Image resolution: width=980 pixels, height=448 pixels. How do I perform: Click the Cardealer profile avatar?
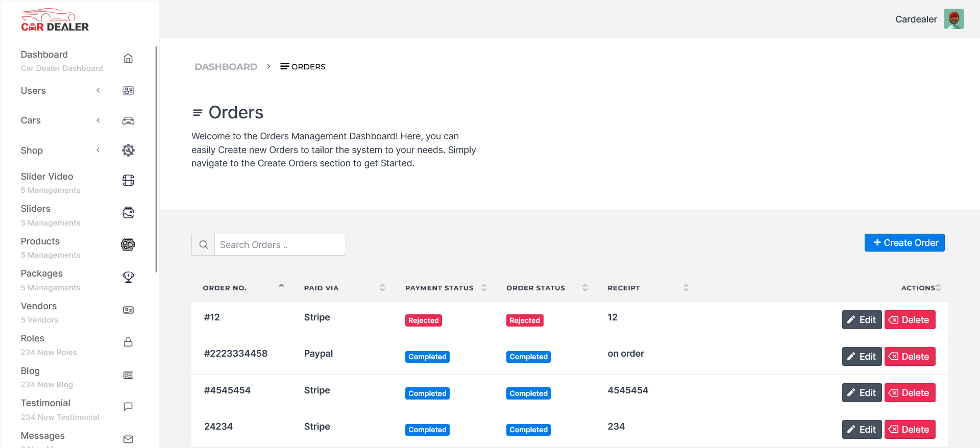953,19
